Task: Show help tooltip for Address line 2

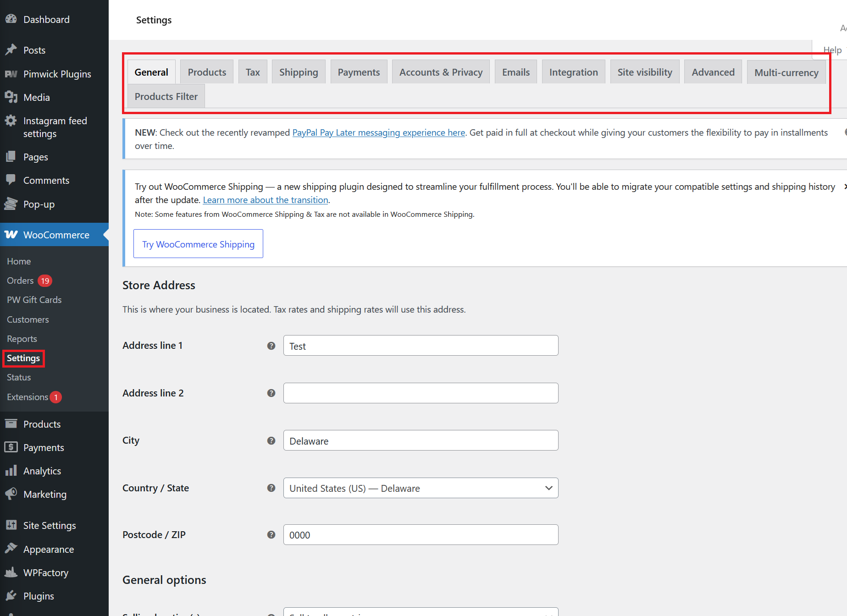Action: (271, 393)
